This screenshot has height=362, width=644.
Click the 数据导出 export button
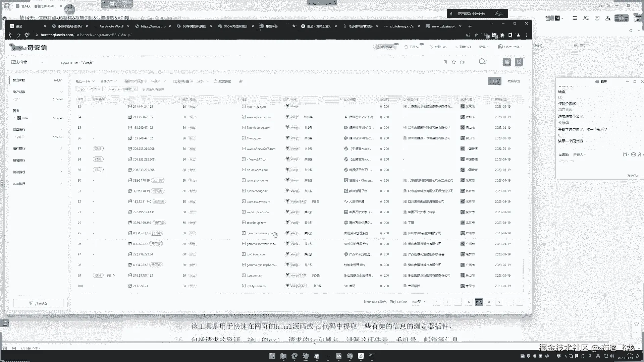513,81
